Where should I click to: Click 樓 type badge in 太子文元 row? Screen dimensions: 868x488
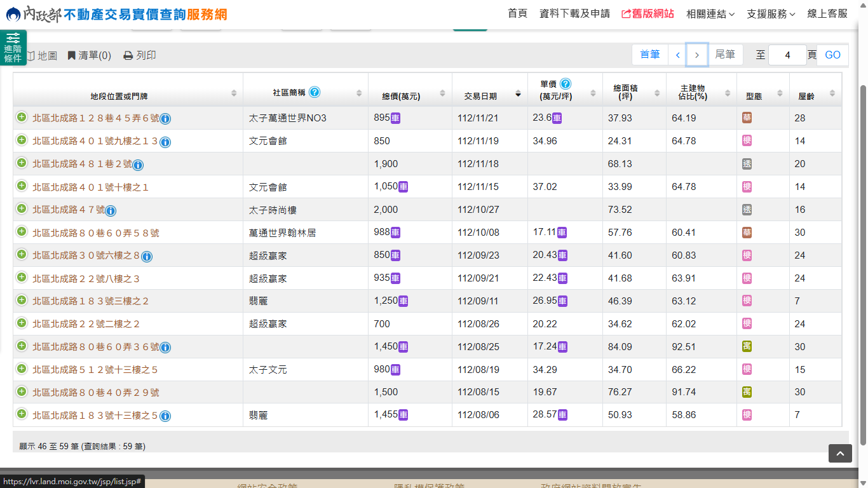click(747, 369)
